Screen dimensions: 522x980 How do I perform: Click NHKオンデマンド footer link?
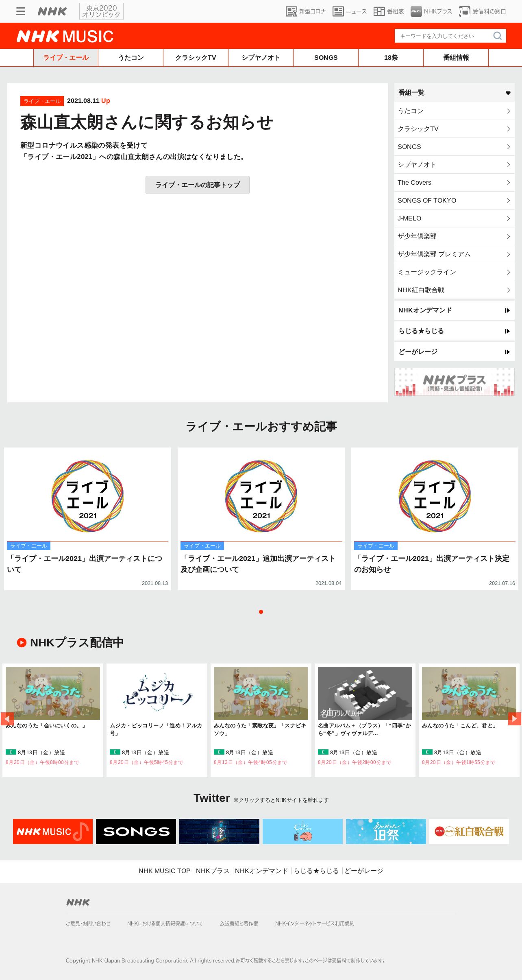click(x=261, y=871)
